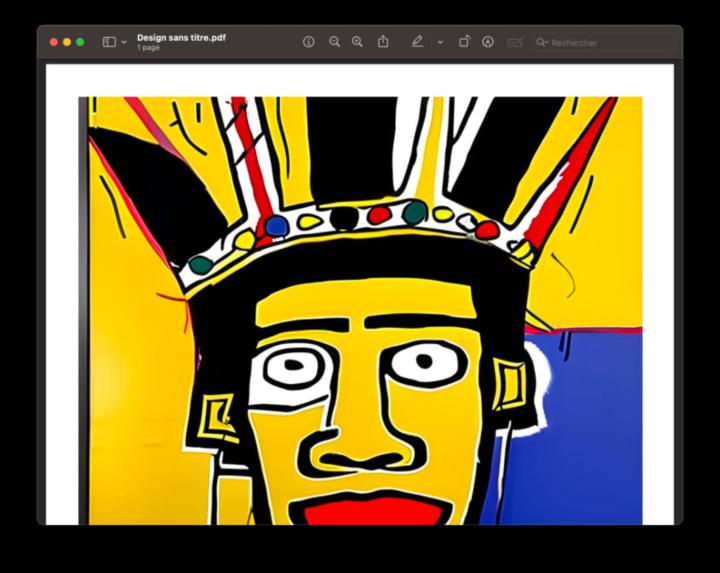720x573 pixels.
Task: Focus the Rechercher search field
Action: pyautogui.click(x=604, y=43)
